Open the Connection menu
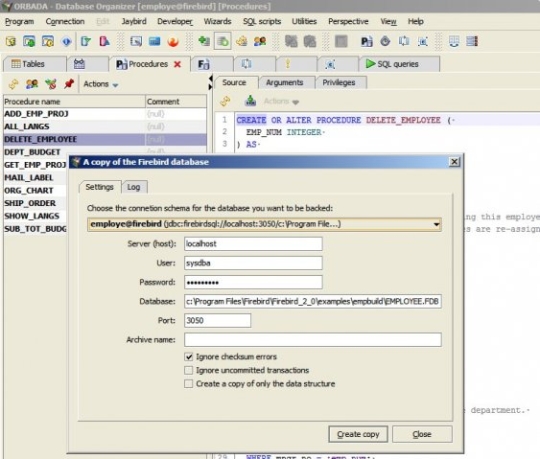This screenshot has width=540, height=459. [x=65, y=21]
